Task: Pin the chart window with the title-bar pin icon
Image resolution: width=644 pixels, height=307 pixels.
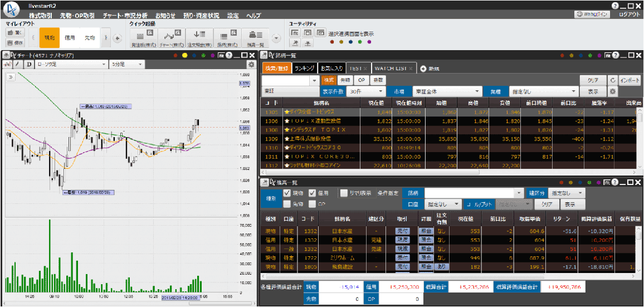Action: [x=6, y=55]
